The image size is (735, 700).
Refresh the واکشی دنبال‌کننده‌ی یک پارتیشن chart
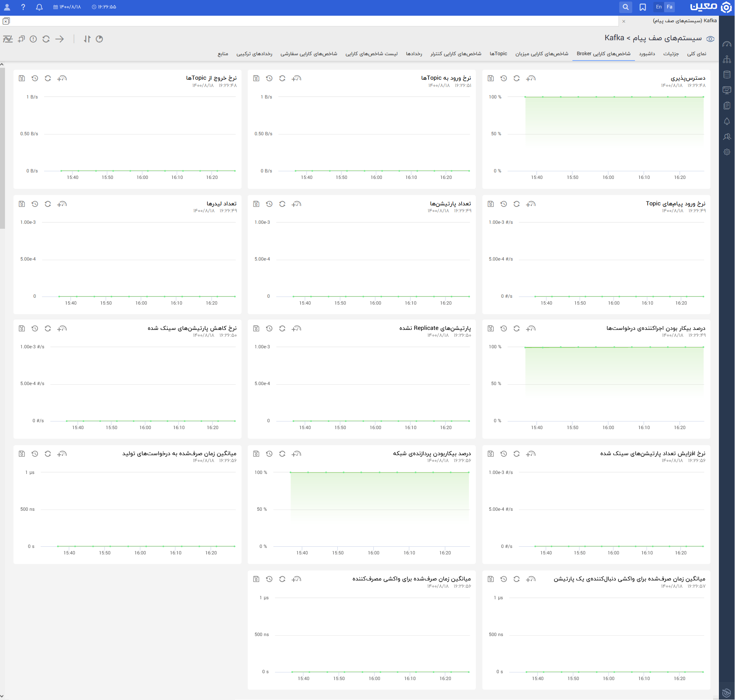tap(517, 579)
